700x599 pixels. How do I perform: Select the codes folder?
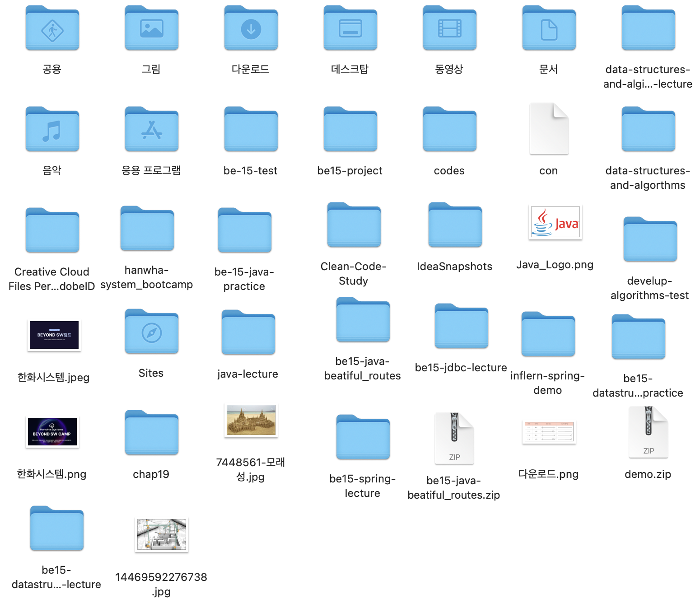pos(450,129)
